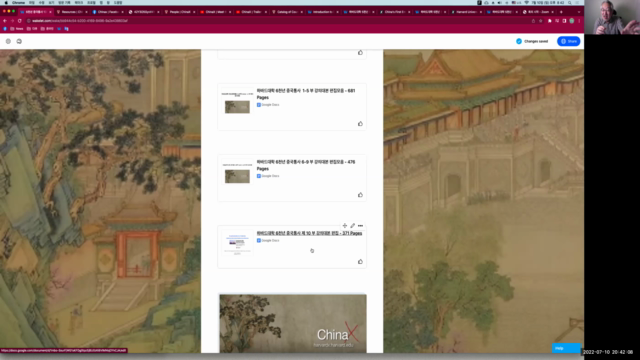This screenshot has height=360, width=640.
Task: Switch to the ChinaX Facebook tab
Action: coord(107,12)
